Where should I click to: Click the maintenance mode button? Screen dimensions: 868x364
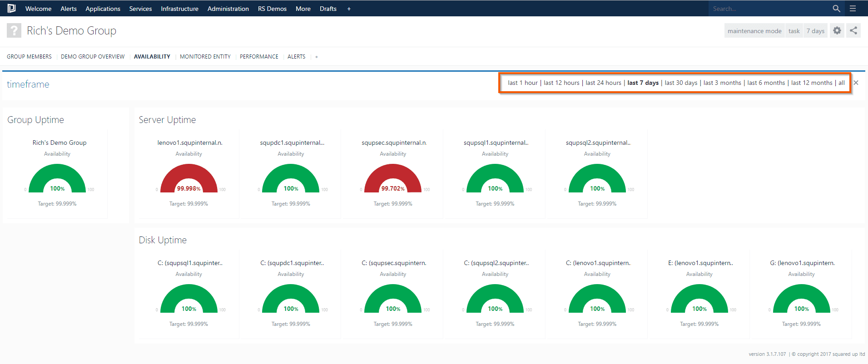point(754,31)
